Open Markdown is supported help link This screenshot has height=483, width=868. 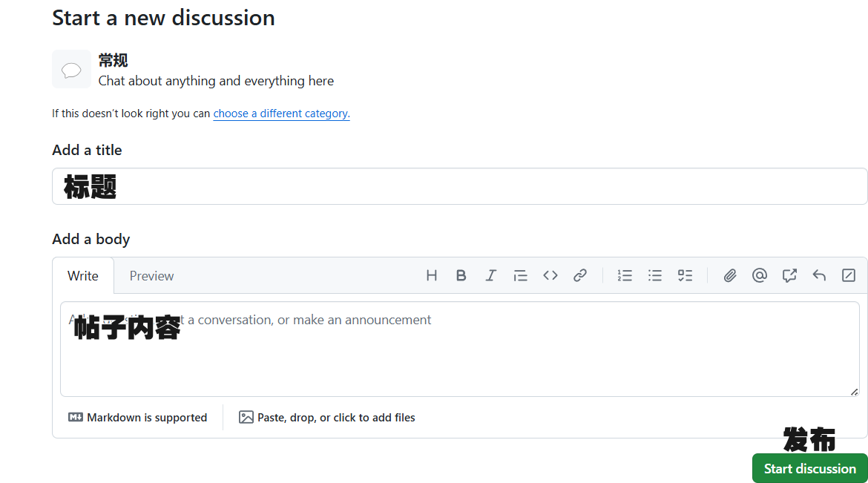pyautogui.click(x=137, y=417)
